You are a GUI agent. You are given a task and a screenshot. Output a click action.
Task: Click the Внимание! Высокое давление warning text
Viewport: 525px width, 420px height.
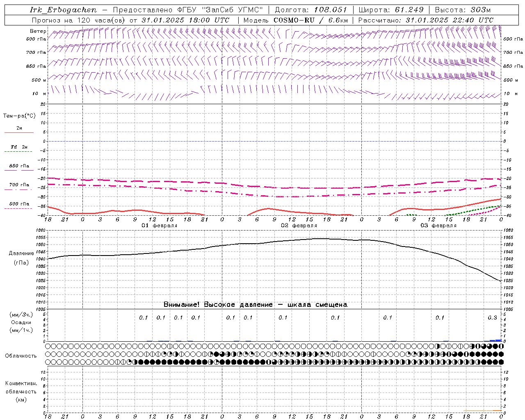(255, 304)
